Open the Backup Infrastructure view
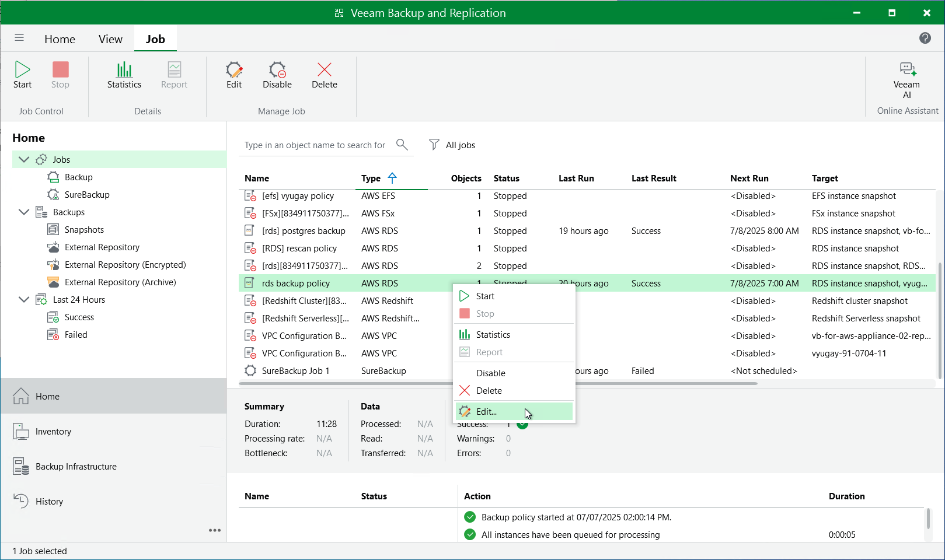 76,466
